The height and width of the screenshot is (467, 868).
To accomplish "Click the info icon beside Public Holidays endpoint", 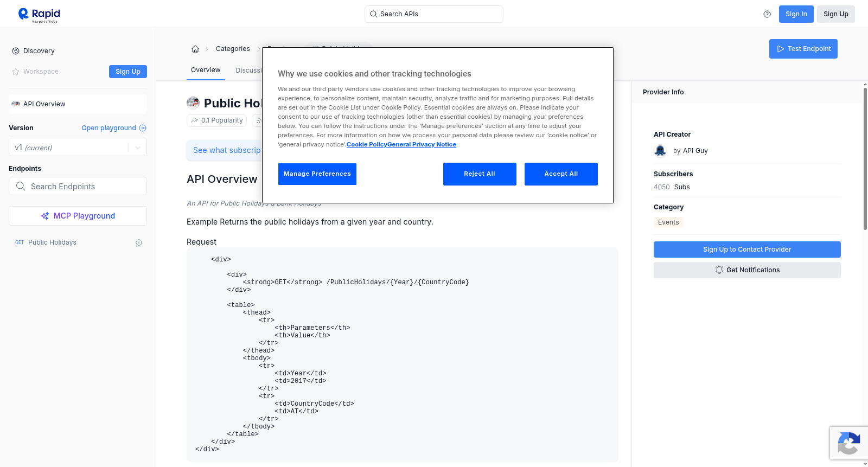I will (139, 242).
